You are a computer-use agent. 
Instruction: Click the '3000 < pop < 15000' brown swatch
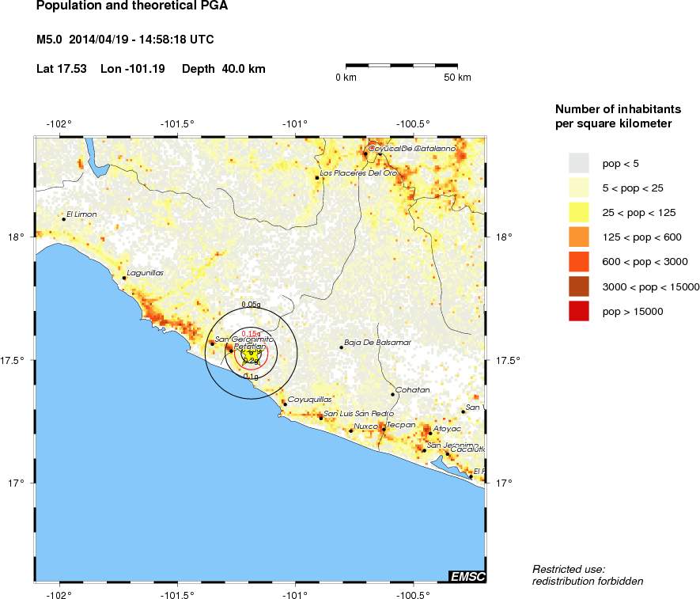(x=580, y=286)
